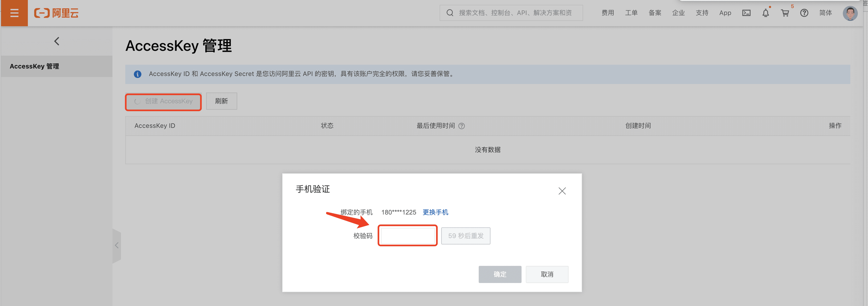868x306 pixels.
Task: Click the Alibaba Cloud logo
Action: pyautogui.click(x=56, y=13)
